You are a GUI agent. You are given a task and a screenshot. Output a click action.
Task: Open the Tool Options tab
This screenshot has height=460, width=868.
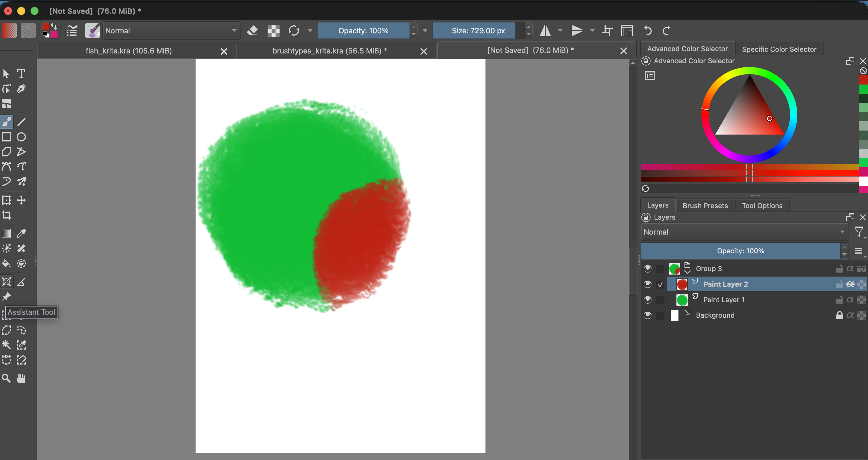[x=762, y=205]
